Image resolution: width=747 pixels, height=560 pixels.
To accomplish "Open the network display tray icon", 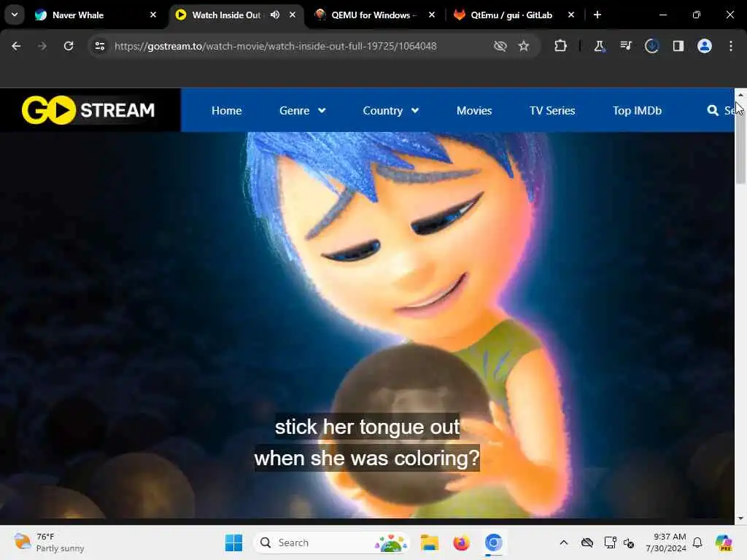I will tap(610, 542).
